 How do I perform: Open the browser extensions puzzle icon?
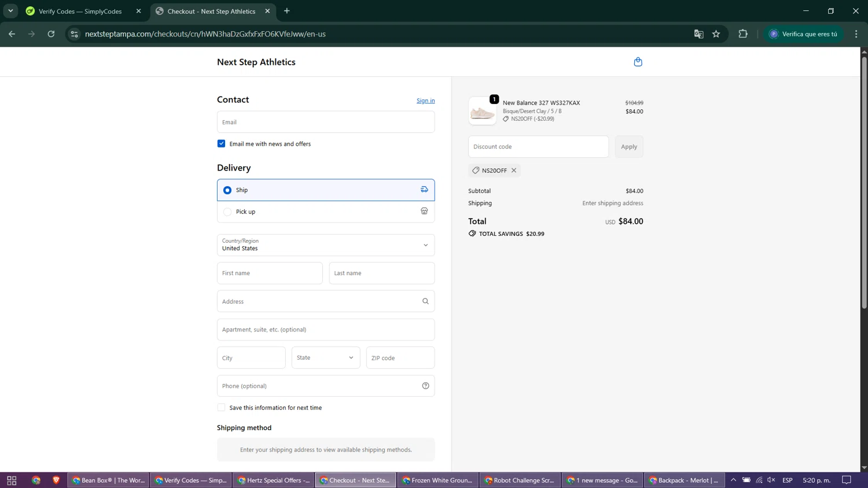(x=743, y=34)
